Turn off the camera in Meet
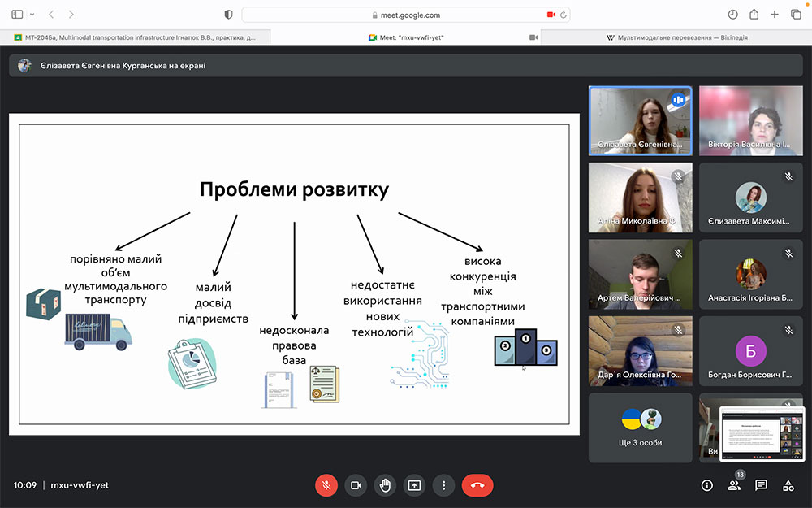The width and height of the screenshot is (812, 508). [x=355, y=485]
